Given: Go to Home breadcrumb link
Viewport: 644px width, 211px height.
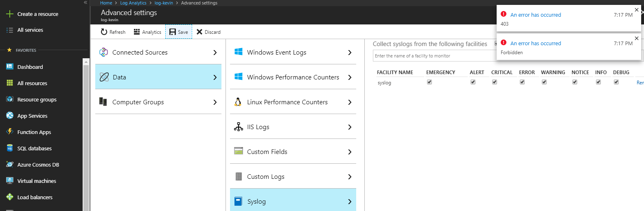Looking at the screenshot, I should (106, 3).
